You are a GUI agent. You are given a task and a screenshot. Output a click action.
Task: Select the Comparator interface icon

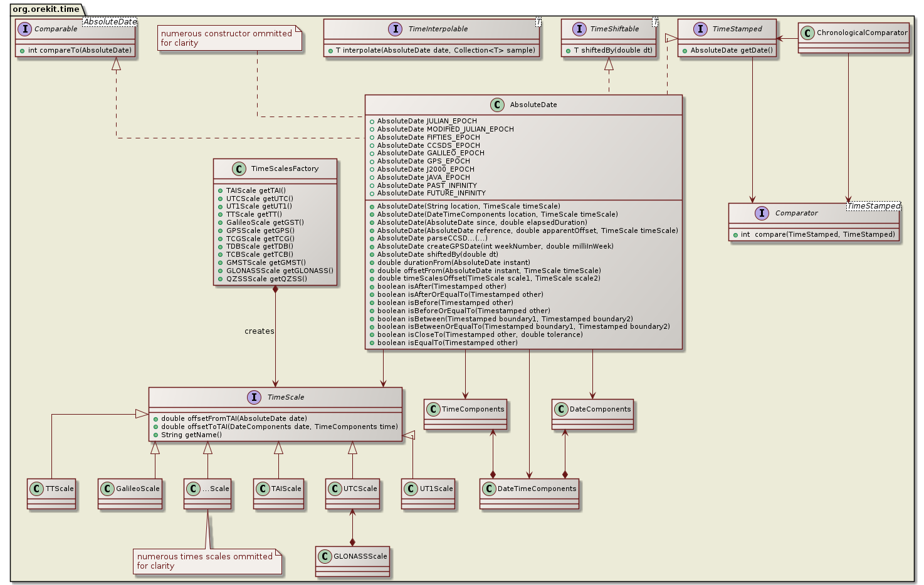761,213
